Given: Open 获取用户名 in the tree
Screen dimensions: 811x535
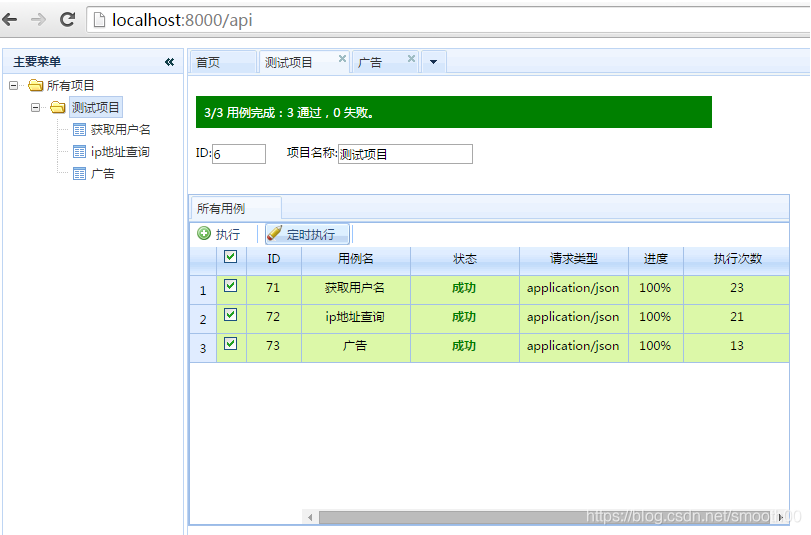Looking at the screenshot, I should click(121, 129).
